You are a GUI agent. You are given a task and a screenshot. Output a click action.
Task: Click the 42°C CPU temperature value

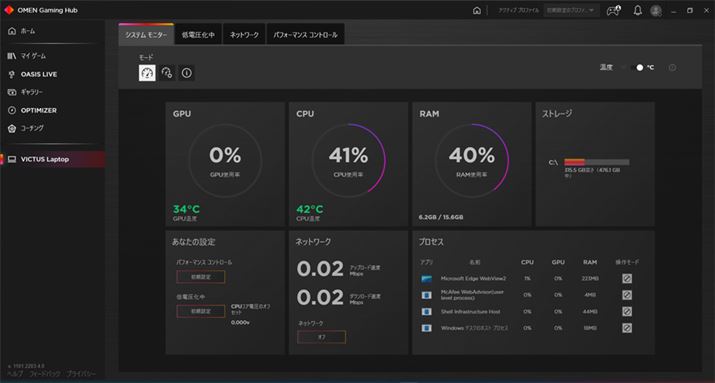point(310,209)
